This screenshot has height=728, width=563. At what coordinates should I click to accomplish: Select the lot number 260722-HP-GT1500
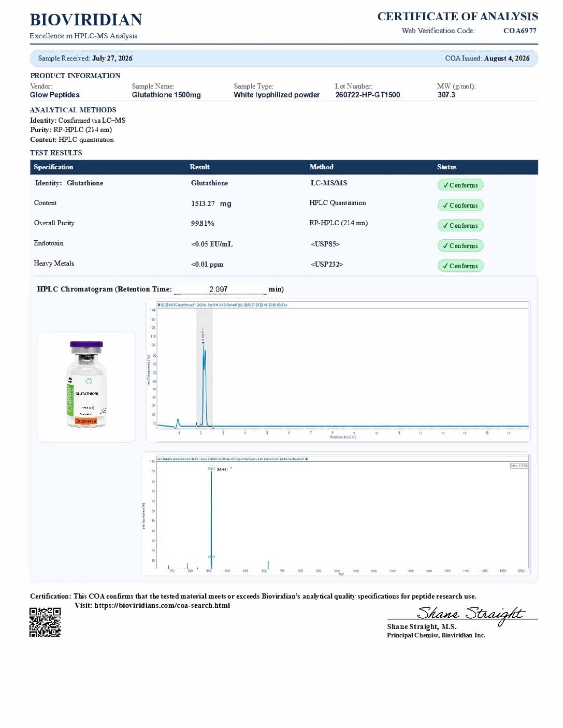(367, 95)
